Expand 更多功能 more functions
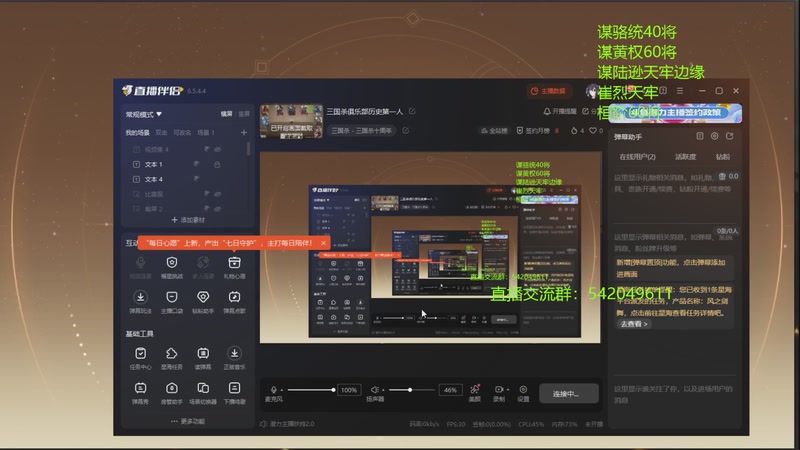 click(x=188, y=421)
